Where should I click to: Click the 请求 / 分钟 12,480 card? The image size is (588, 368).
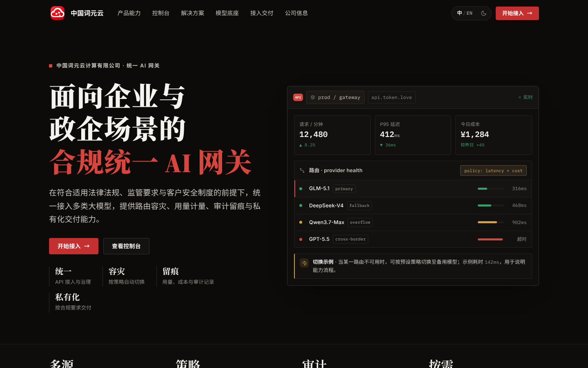click(x=332, y=135)
